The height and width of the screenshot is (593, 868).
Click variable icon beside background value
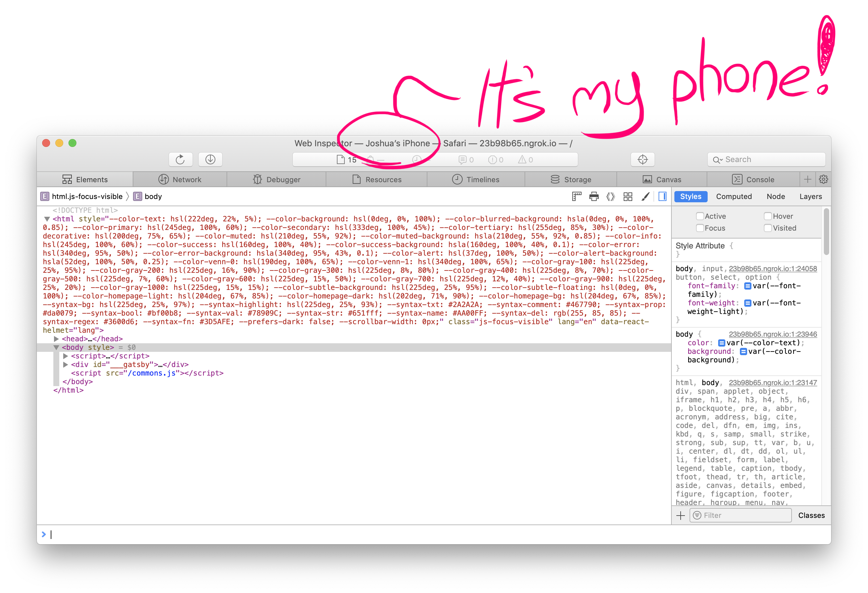(743, 352)
